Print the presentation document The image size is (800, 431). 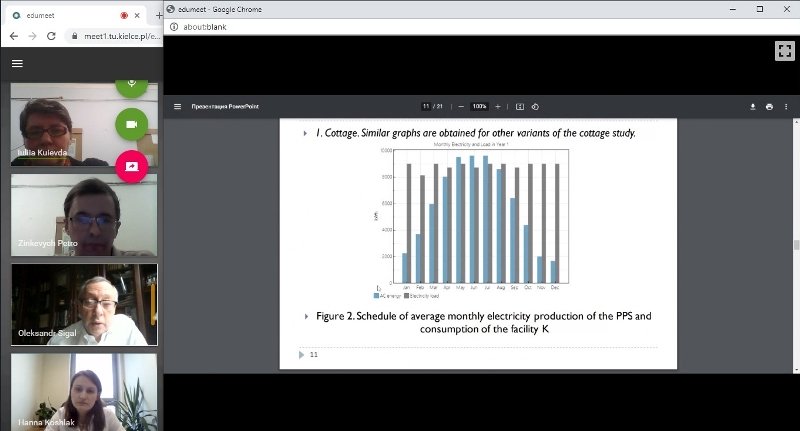769,107
